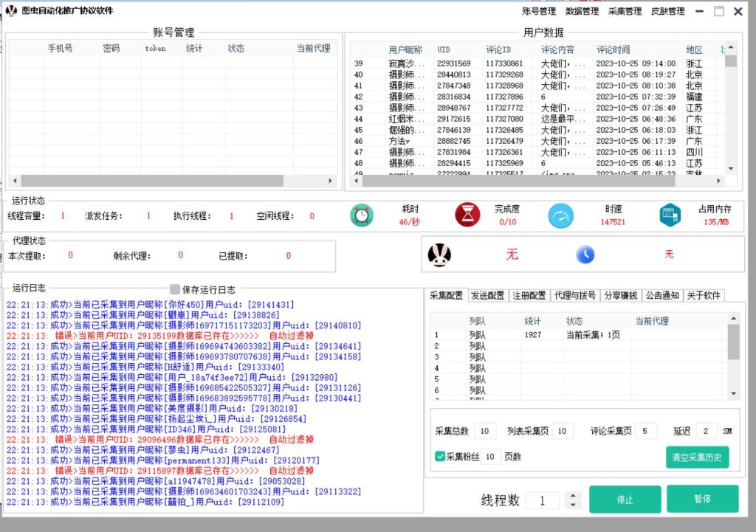This screenshot has height=532, width=756.
Task: Increase 线程数 with the up stepper arrow
Action: (574, 495)
